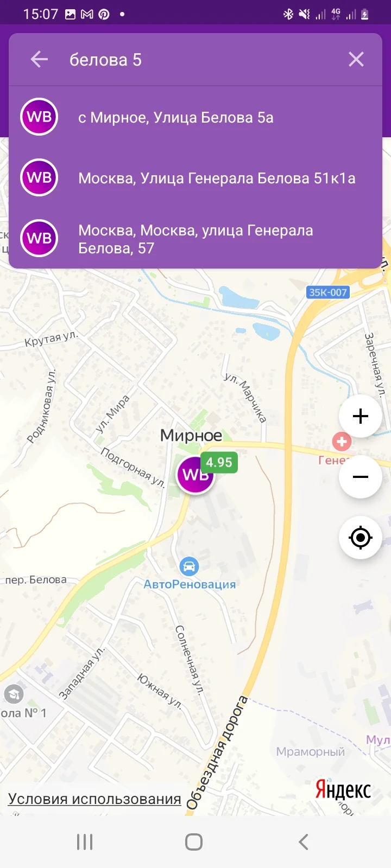Open Android recent apps navigation button

tap(85, 842)
